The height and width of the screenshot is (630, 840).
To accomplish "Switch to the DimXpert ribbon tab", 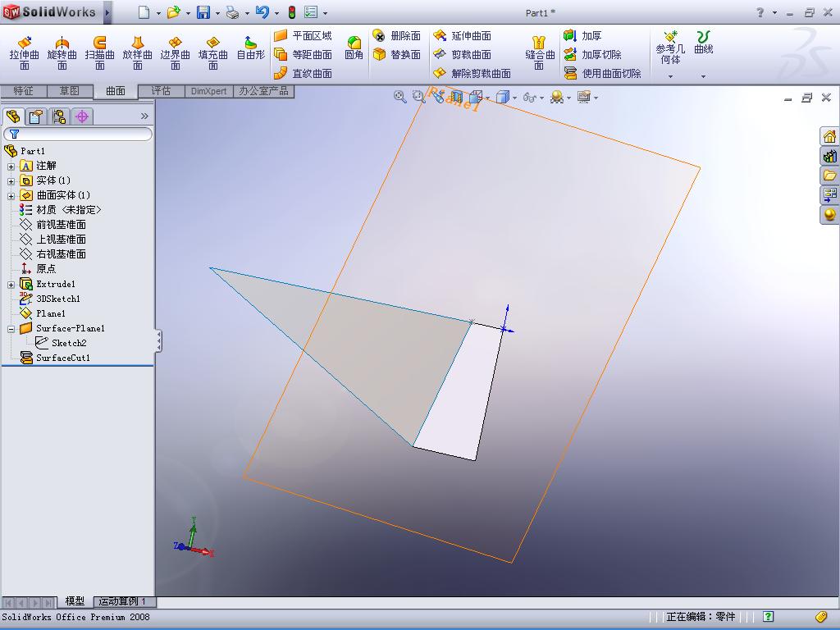I will coord(208,91).
